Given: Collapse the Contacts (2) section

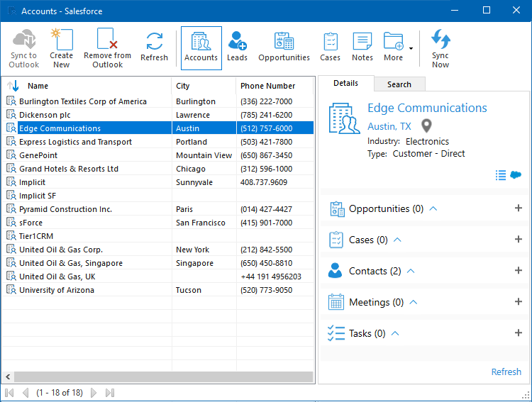Looking at the screenshot, I should click(x=411, y=271).
